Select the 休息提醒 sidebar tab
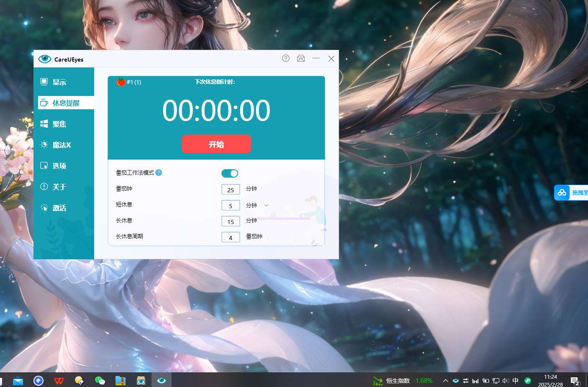The height and width of the screenshot is (387, 588). coord(66,103)
